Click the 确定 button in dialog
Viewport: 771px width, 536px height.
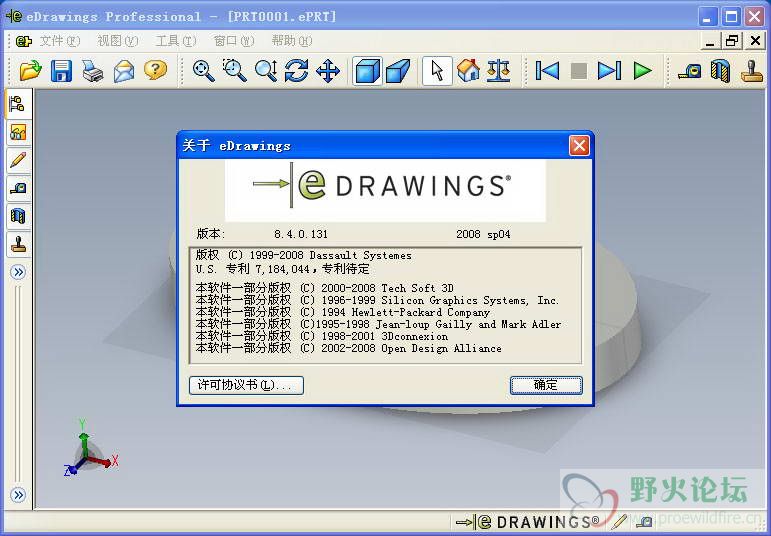(546, 385)
